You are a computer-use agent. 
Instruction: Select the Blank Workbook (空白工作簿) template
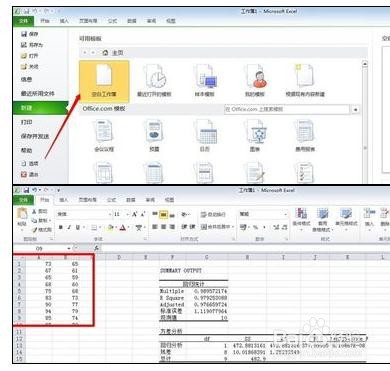pos(104,81)
